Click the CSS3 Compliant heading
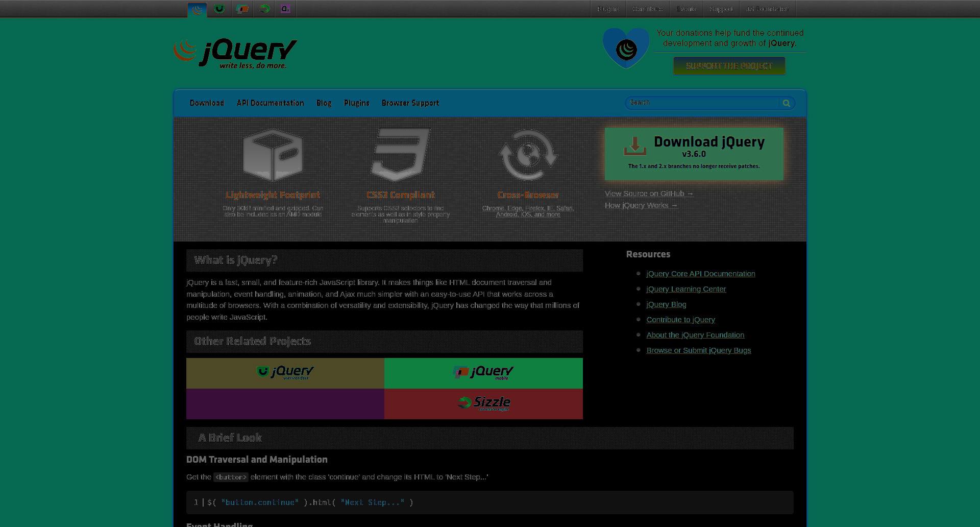The width and height of the screenshot is (980, 527). pyautogui.click(x=401, y=195)
